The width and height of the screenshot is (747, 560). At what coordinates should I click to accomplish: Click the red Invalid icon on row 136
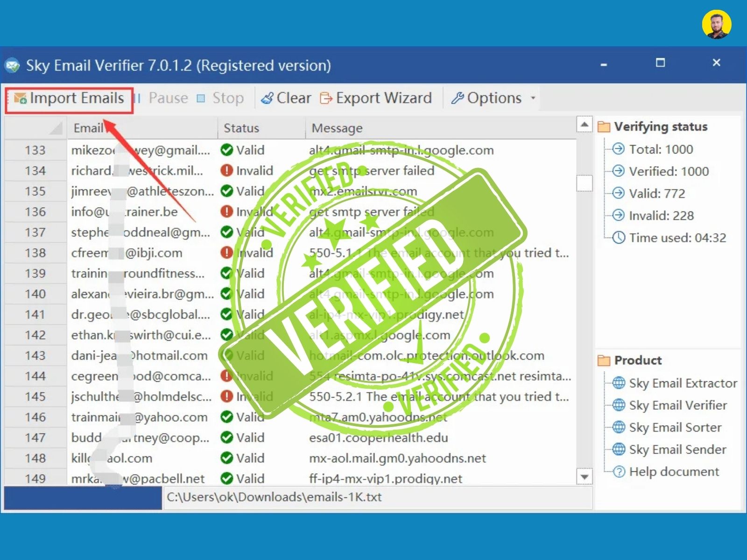(227, 211)
